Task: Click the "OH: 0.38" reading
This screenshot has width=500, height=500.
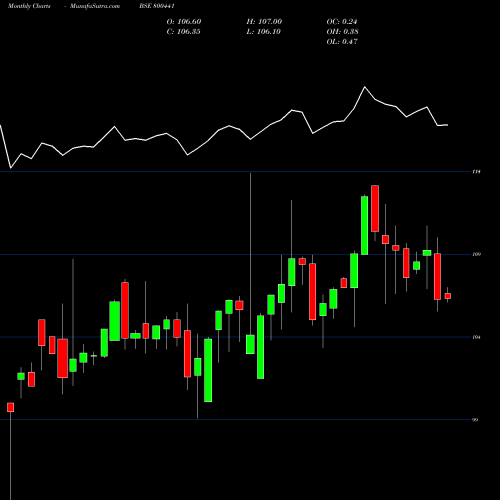Action: click(343, 32)
